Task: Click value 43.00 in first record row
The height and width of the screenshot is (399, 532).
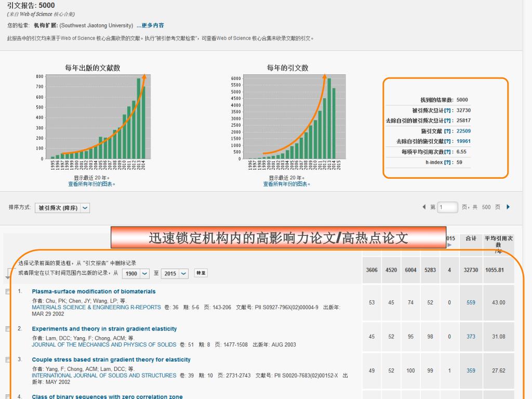Action: 498,303
